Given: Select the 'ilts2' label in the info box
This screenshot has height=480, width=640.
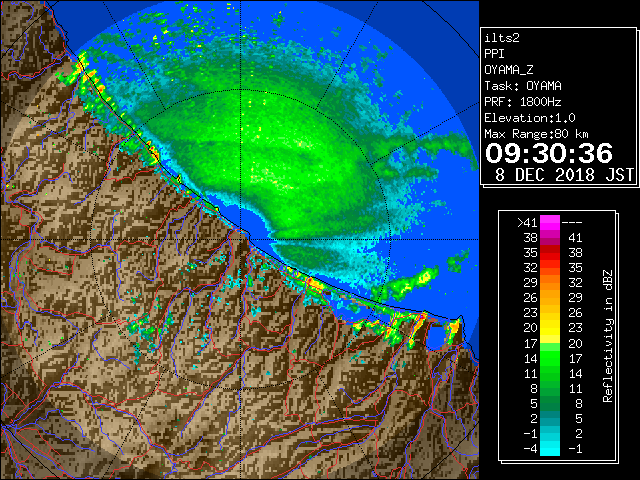Looking at the screenshot, I should [x=502, y=38].
